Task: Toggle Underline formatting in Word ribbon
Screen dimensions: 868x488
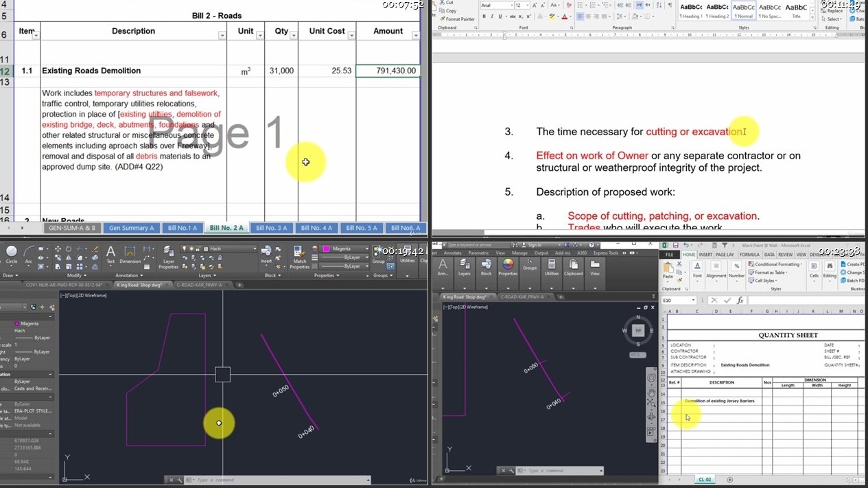Action: (x=499, y=16)
